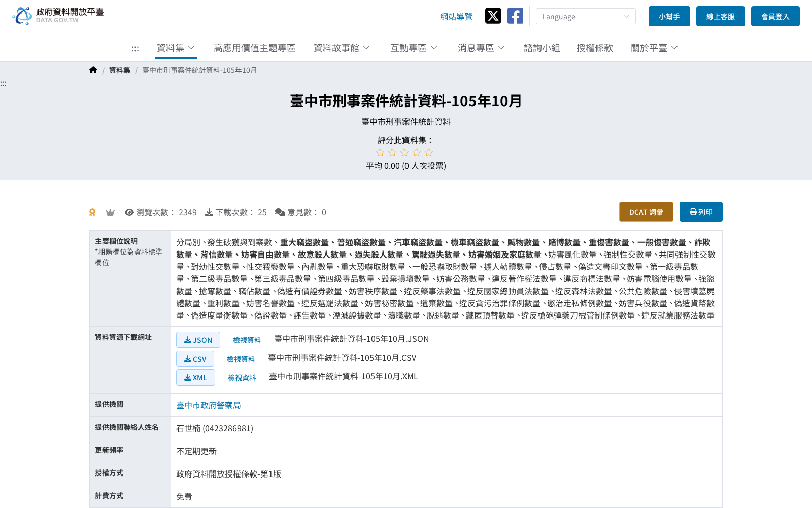
Task: Click the eye icon for 瀏覽次數
Action: 129,212
